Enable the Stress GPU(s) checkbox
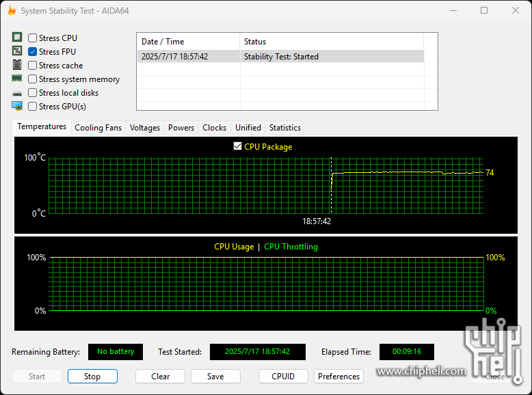 pos(32,107)
